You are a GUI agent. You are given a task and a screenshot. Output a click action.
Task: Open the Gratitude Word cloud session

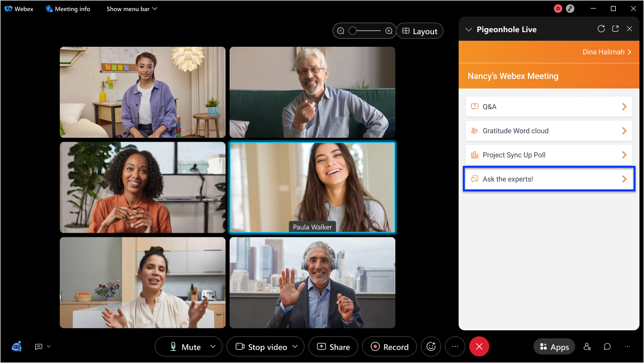click(x=549, y=131)
